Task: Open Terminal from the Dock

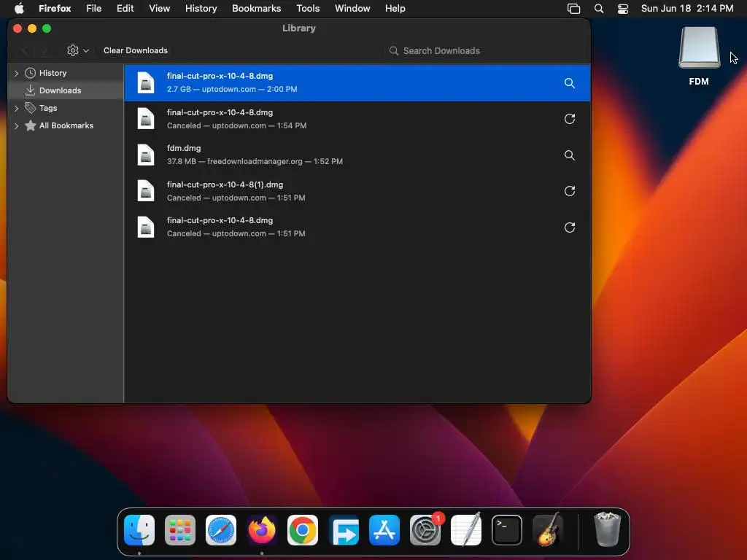Action: (x=507, y=530)
